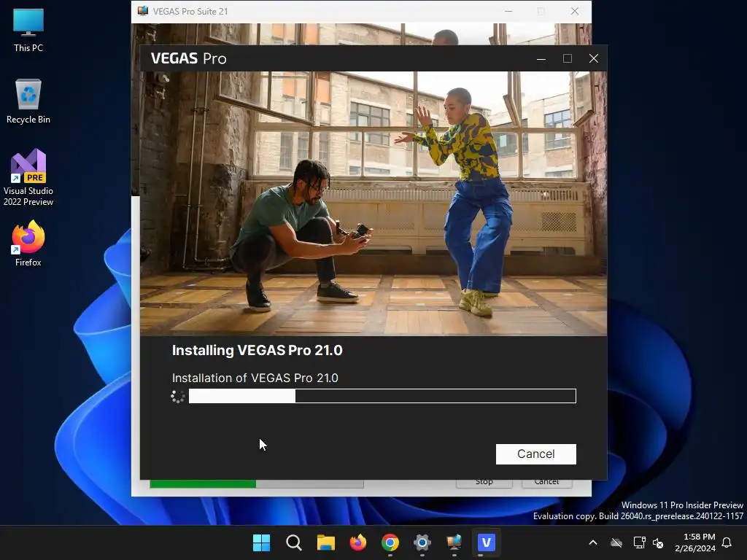Open File Explorer from taskbar
This screenshot has width=747, height=560.
[x=326, y=542]
